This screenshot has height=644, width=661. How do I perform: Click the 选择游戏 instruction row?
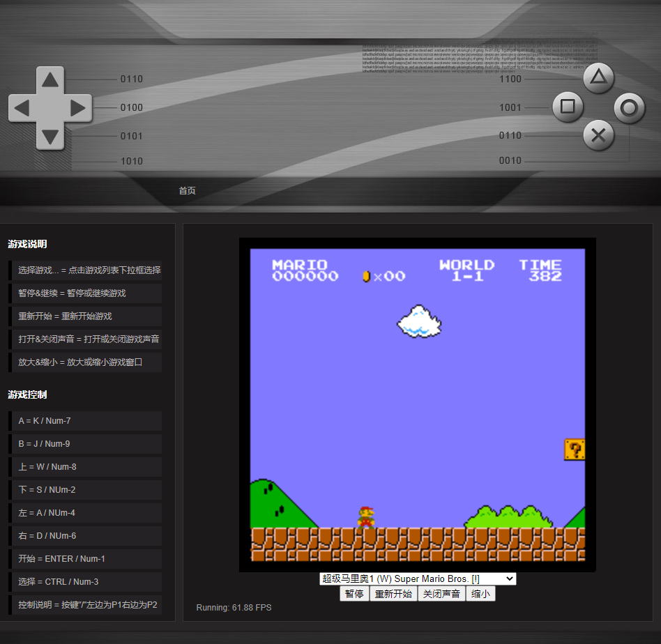click(x=85, y=270)
